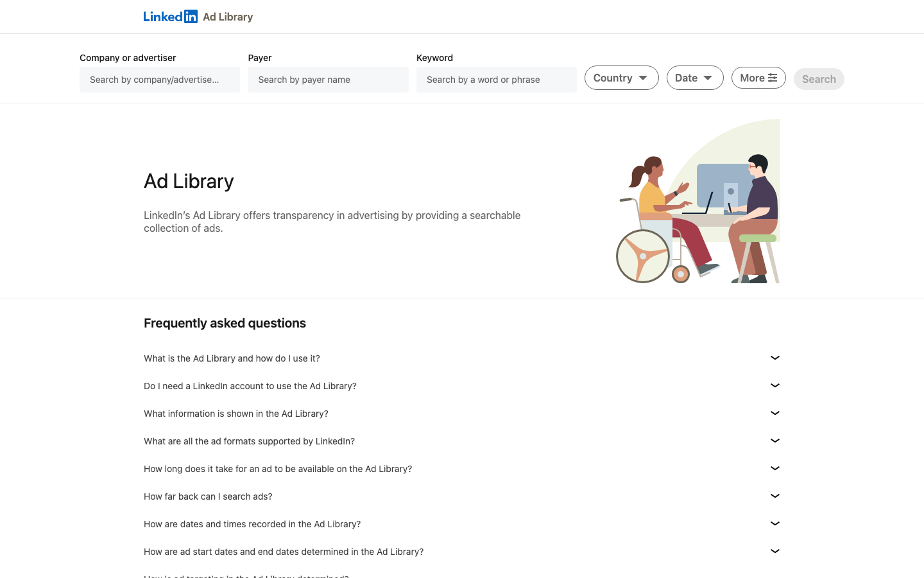The height and width of the screenshot is (578, 924).
Task: Click the LinkedIn logo in header
Action: pos(170,17)
